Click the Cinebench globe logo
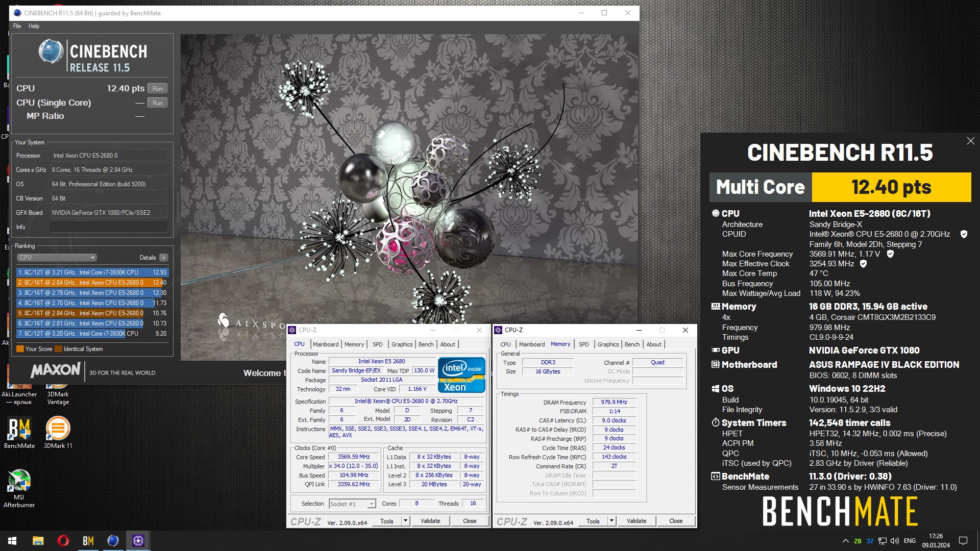Screen dimensions: 980x551 point(51,52)
